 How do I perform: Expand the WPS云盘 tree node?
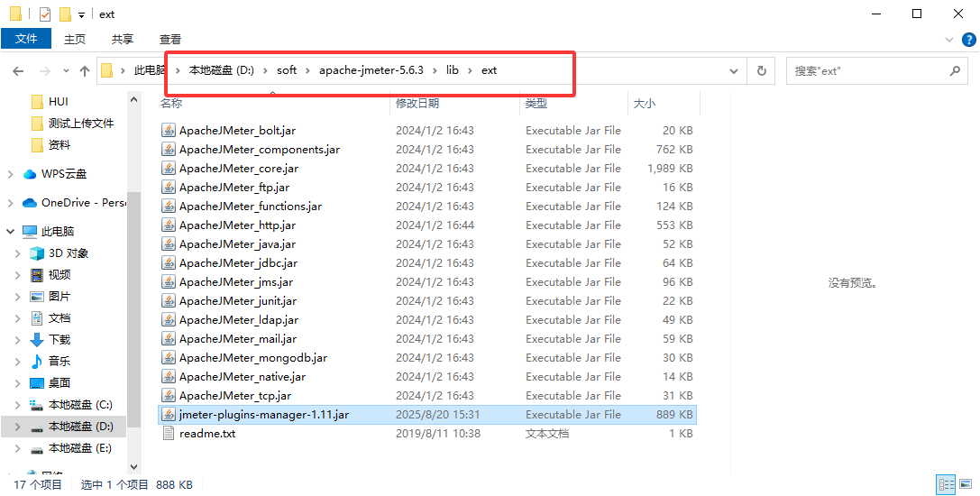10,174
